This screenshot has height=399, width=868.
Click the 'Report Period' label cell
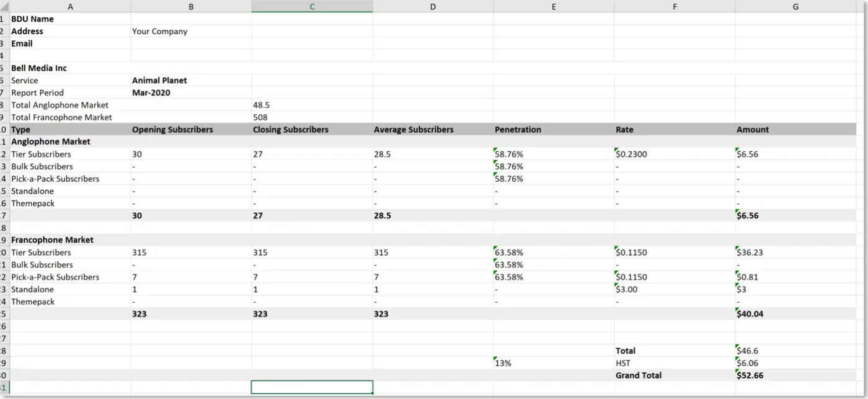tap(70, 92)
